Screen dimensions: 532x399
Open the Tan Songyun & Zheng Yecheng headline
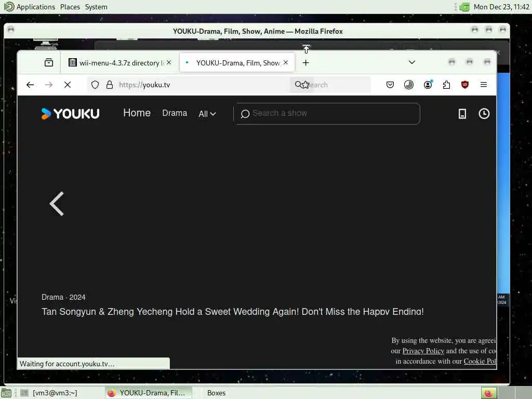tap(233, 312)
